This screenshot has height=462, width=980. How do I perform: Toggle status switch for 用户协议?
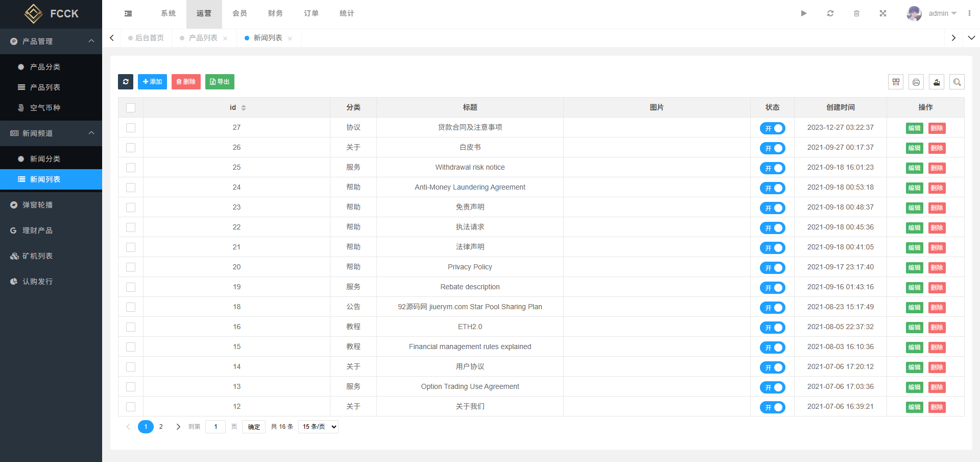coord(772,367)
